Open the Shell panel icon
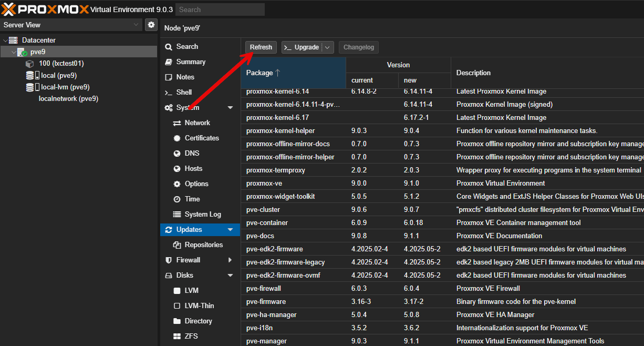Image resolution: width=644 pixels, height=346 pixels. (168, 92)
